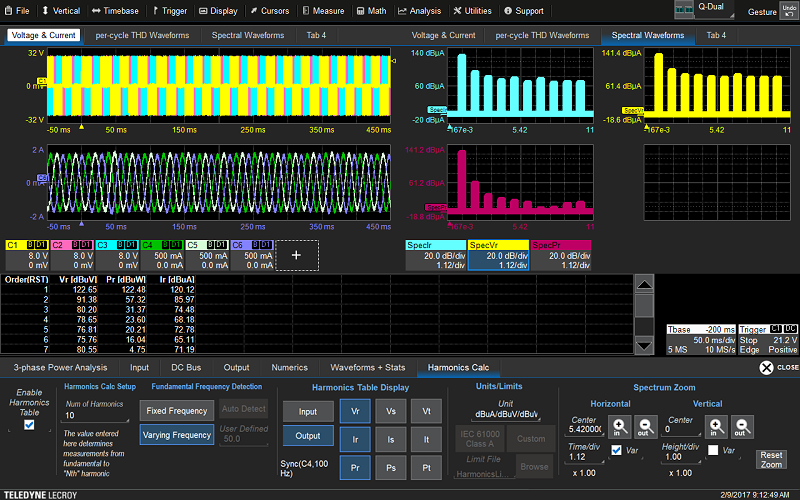Open the Unit dBuA/dBuV dropdown
The image size is (800, 500).
(506, 414)
